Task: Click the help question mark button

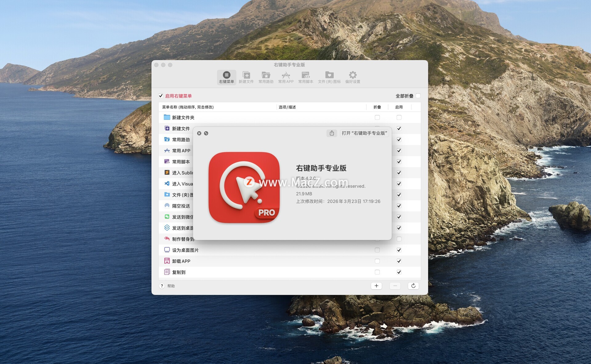Action: point(162,286)
